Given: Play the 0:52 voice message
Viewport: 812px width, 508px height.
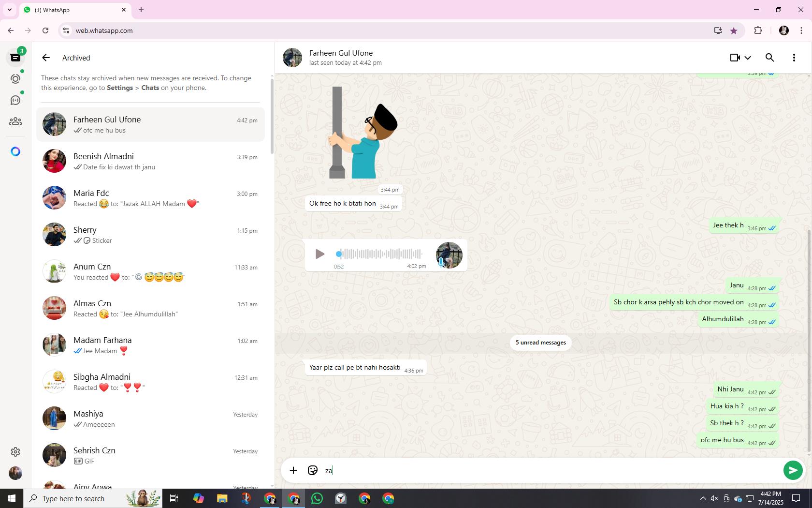Looking at the screenshot, I should pyautogui.click(x=319, y=254).
